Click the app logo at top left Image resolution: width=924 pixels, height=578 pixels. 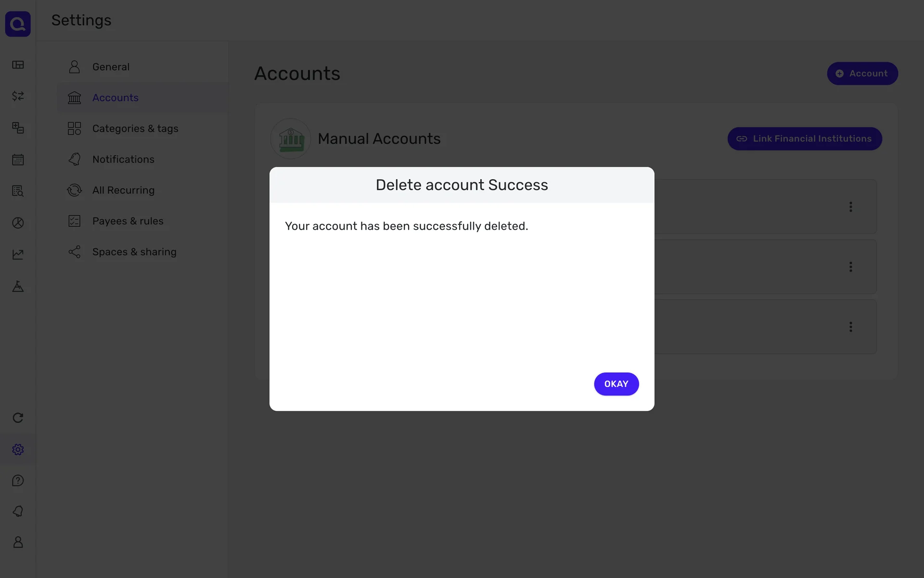tap(18, 24)
